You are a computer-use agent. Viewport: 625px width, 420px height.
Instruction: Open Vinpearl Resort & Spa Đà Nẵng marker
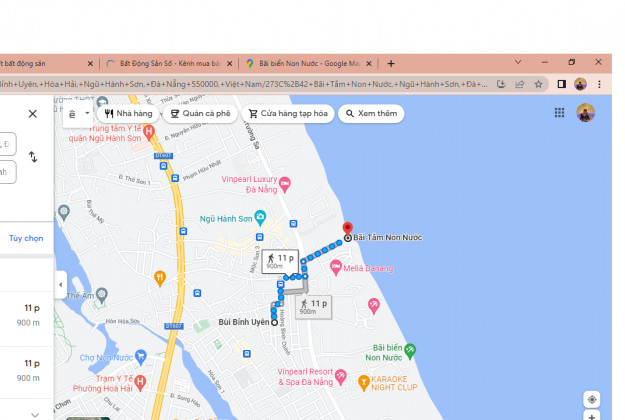341,377
